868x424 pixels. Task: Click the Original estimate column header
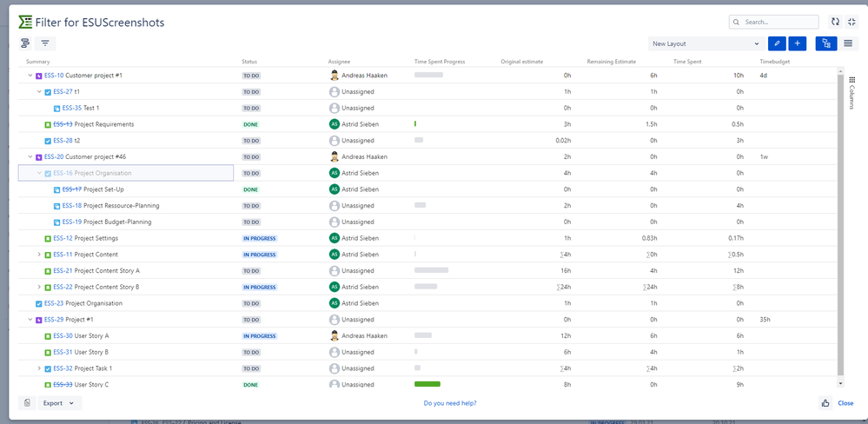coord(521,62)
